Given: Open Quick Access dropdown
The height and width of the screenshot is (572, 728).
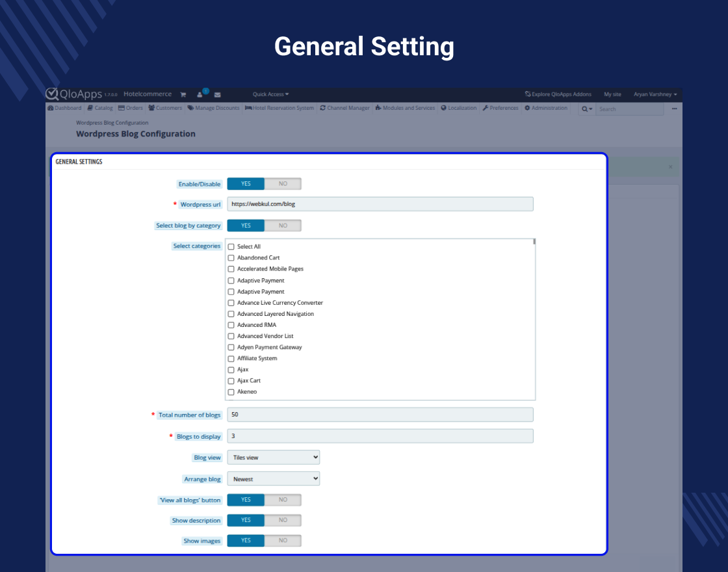Looking at the screenshot, I should coord(270,94).
